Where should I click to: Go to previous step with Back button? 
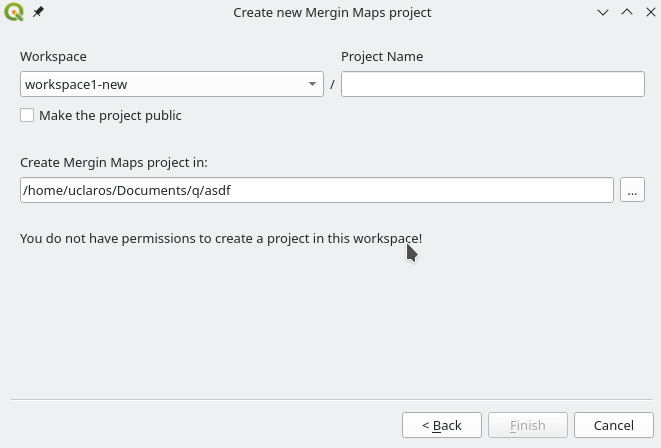click(442, 425)
